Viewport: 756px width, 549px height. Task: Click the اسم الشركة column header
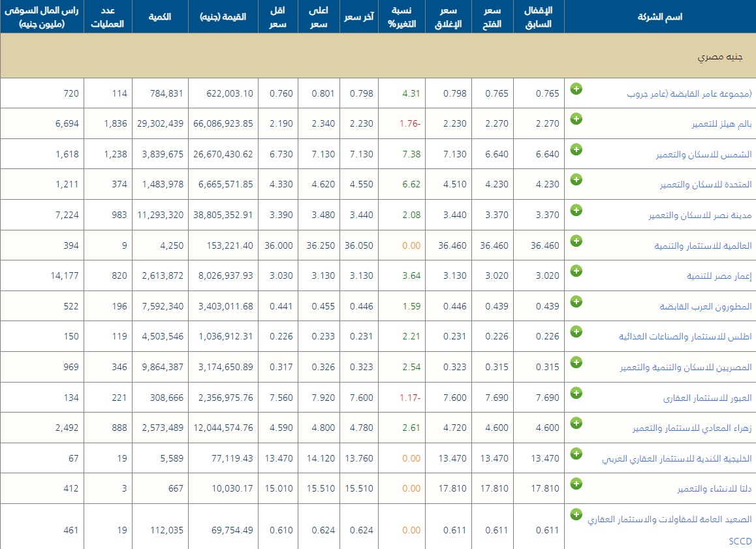coord(660,17)
